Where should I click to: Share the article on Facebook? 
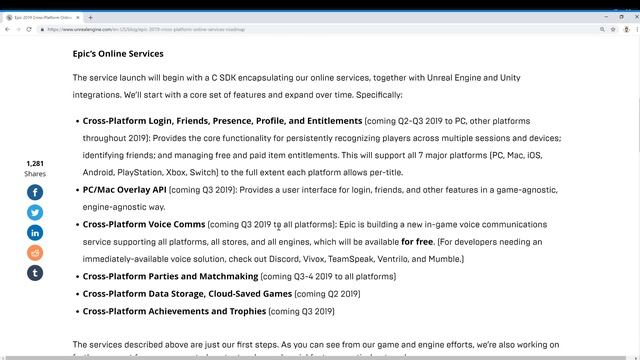click(x=35, y=192)
